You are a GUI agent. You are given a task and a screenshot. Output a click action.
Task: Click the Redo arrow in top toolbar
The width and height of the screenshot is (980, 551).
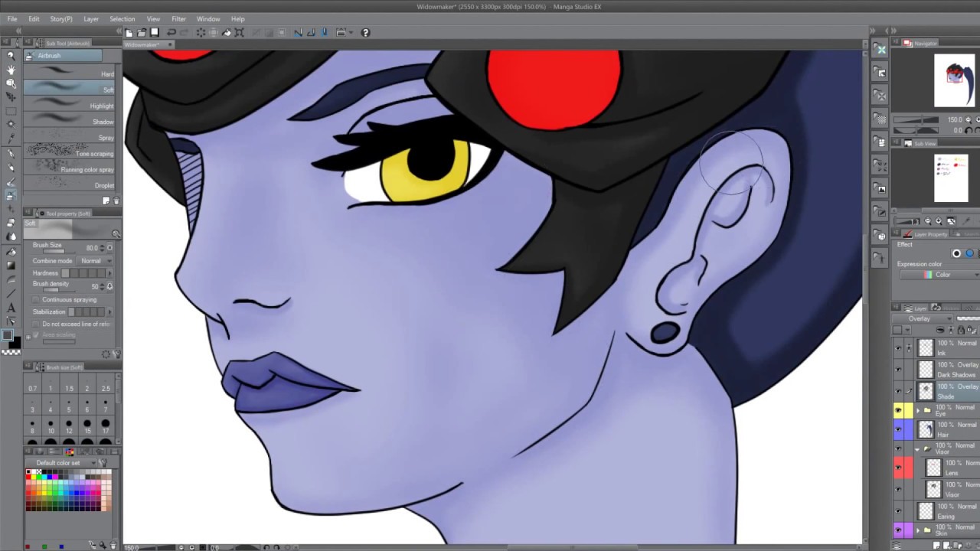coord(184,32)
